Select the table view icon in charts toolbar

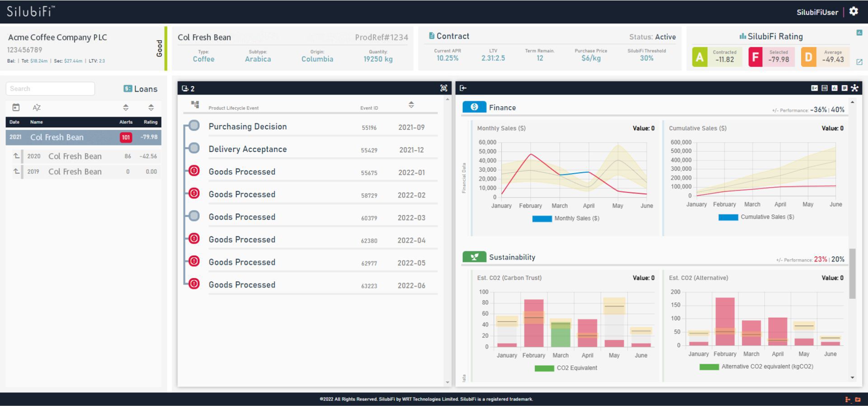click(x=824, y=88)
